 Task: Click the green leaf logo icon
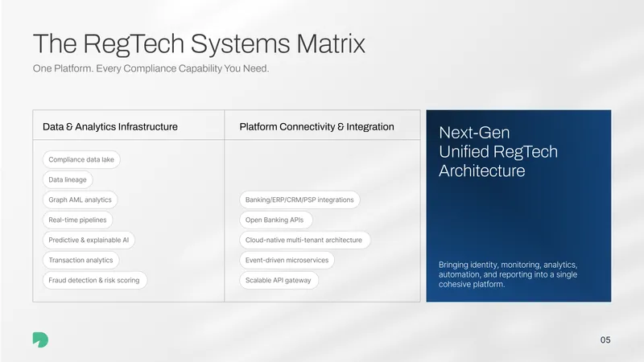[x=41, y=339]
